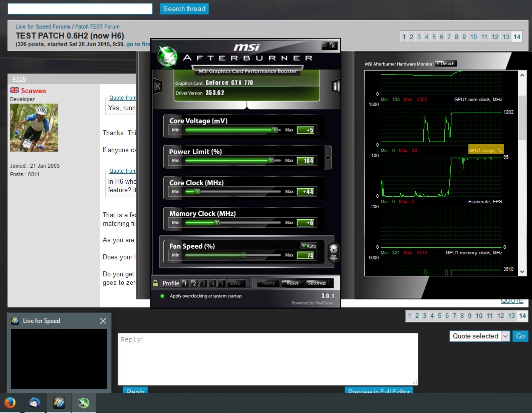Detach the Hardware Monitor panel
Screen dimensions: 532x413
(446, 64)
